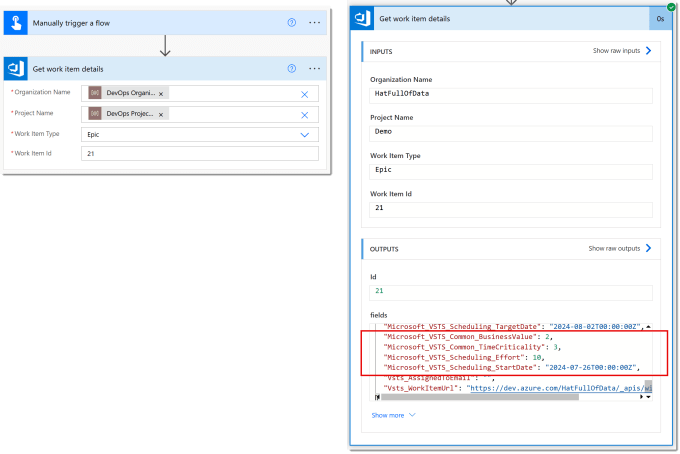Open ellipsis menu on Manually trigger a flow

[x=314, y=23]
